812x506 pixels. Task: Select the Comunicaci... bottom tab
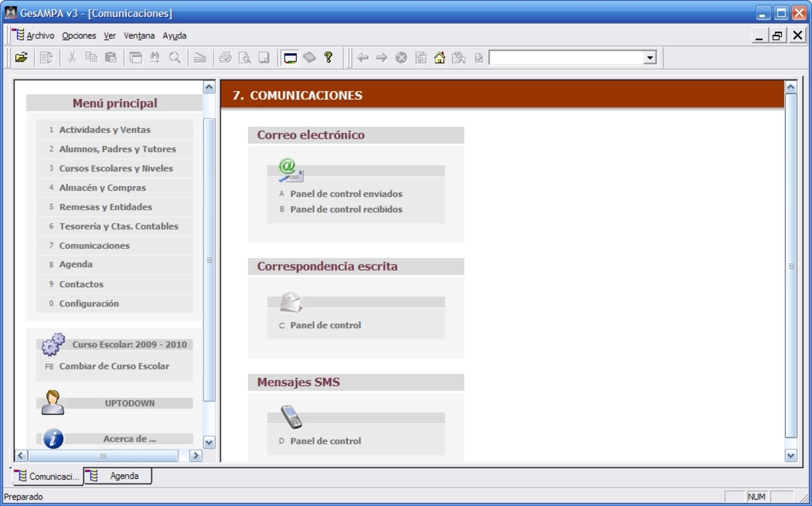(x=47, y=476)
